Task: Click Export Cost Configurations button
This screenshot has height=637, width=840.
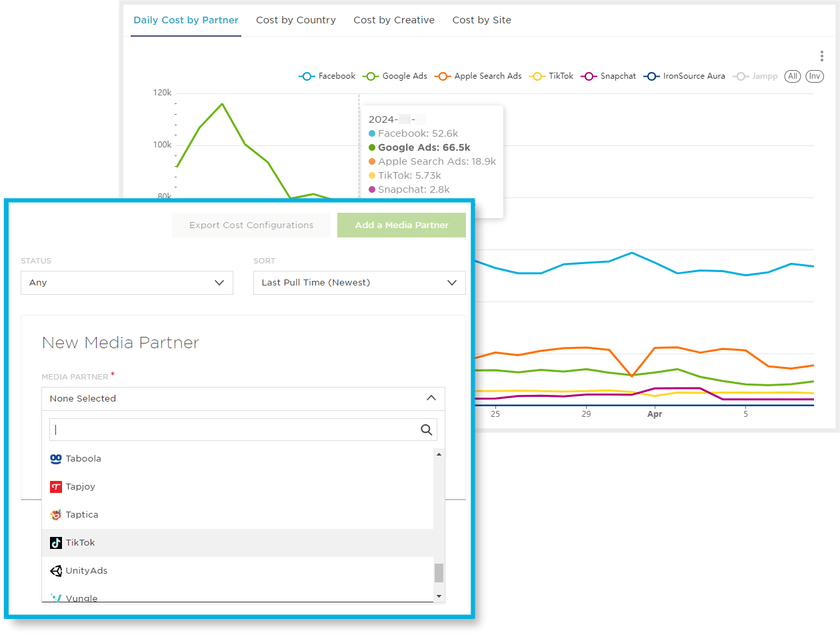Action: point(251,225)
